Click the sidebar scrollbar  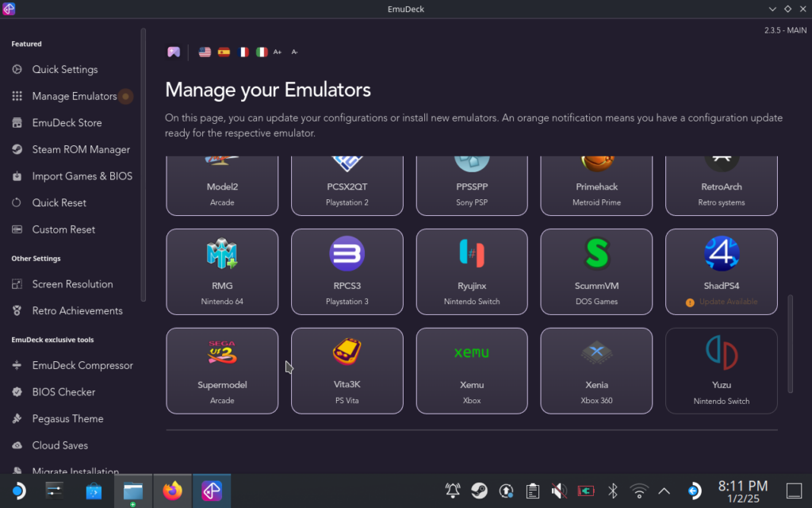point(143,165)
